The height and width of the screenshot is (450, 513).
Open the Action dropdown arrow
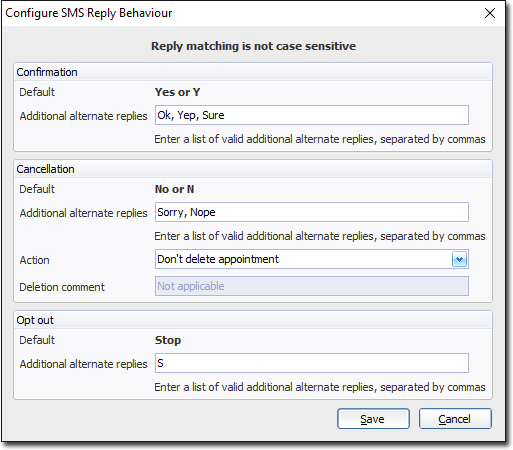460,259
